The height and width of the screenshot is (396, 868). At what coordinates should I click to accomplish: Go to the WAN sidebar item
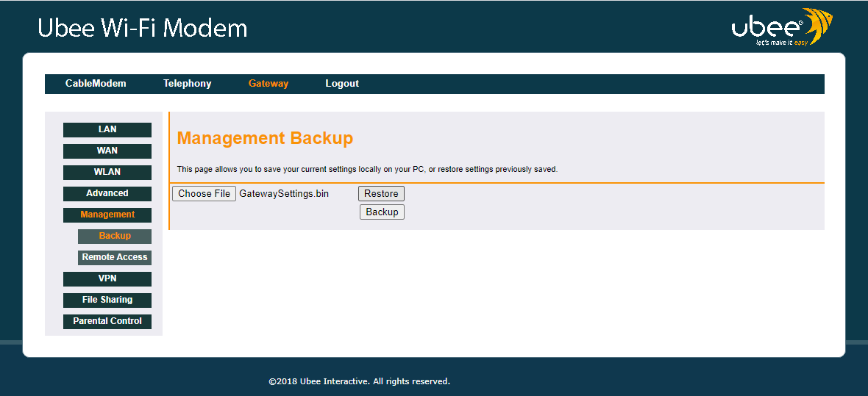[x=107, y=151]
